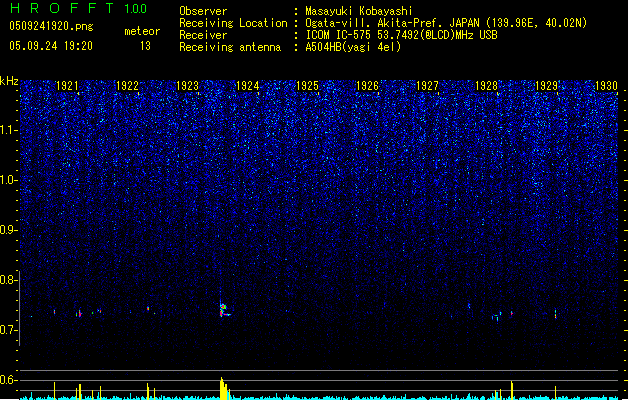The height and width of the screenshot is (400, 629).
Task: Click the 0.9 kHz axis label
Action: pyautogui.click(x=8, y=230)
